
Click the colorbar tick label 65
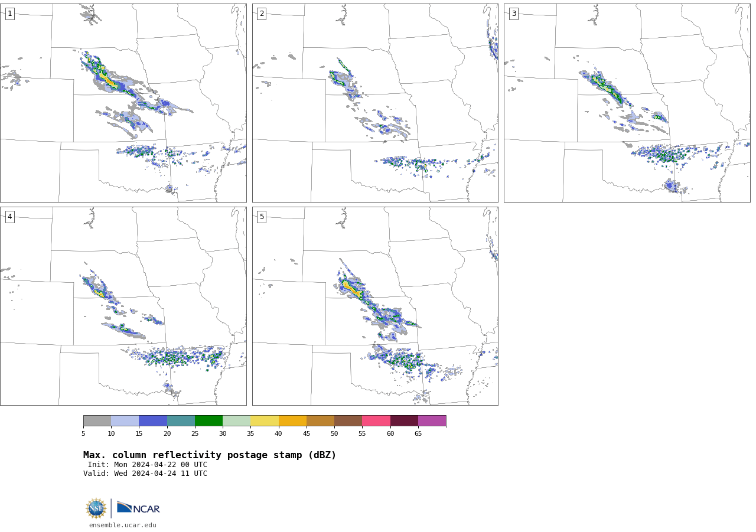[418, 434]
